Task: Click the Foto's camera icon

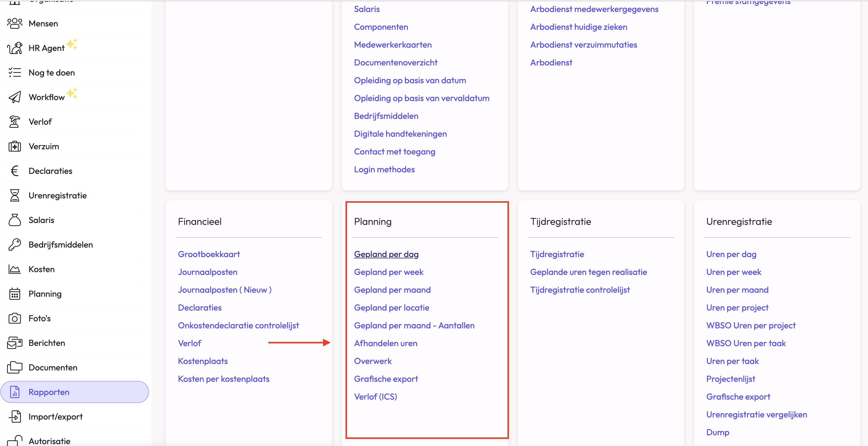Action: tap(14, 319)
